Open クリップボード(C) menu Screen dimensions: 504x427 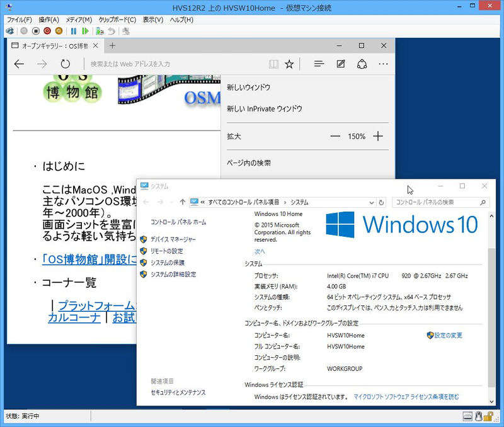tap(117, 20)
